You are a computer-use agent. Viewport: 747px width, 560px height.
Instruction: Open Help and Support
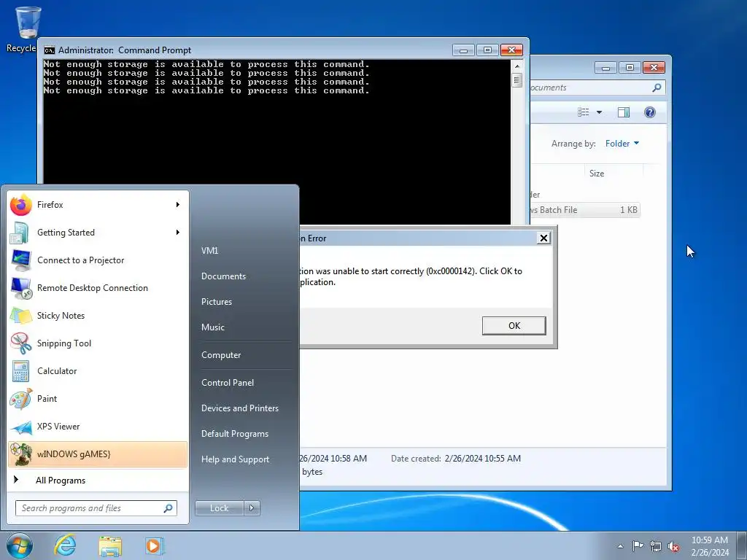(x=235, y=459)
